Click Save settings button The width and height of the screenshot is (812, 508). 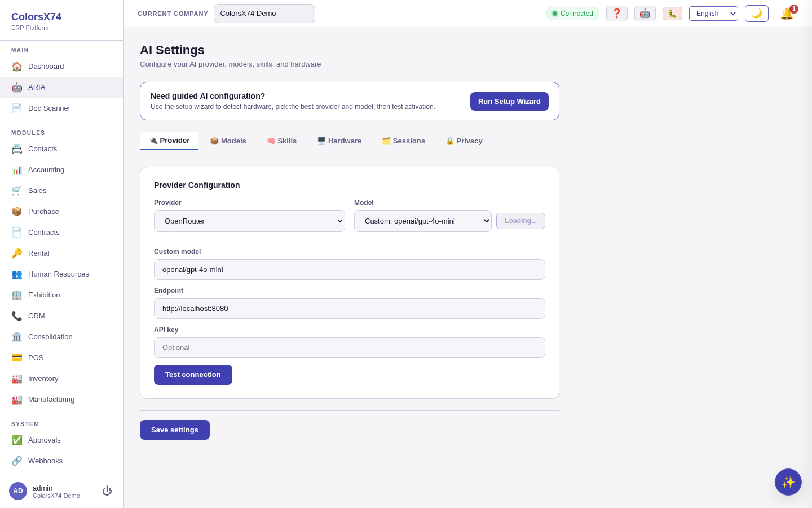coord(175,430)
